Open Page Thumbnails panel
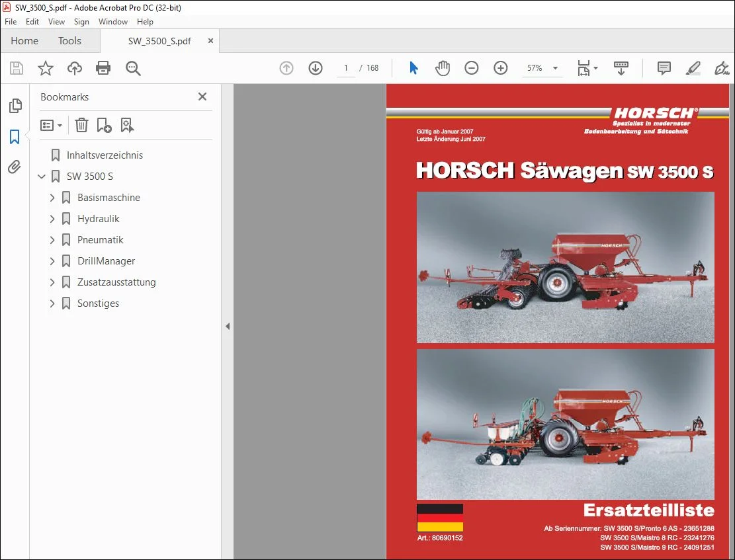The width and height of the screenshot is (735, 560). (x=15, y=106)
